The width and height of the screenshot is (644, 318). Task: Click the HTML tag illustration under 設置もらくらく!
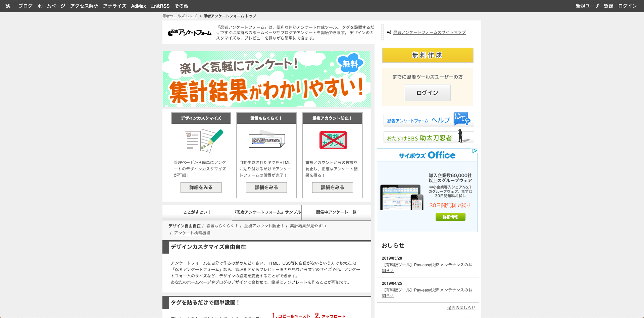(x=266, y=140)
